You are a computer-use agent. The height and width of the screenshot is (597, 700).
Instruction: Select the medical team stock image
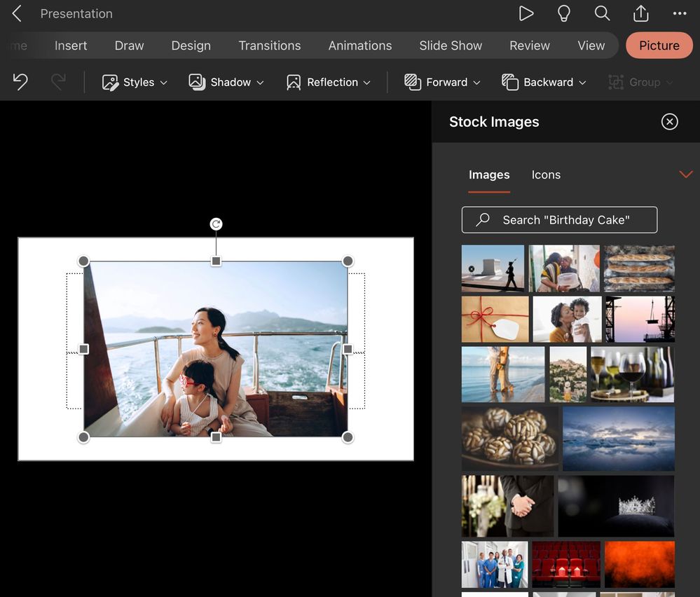495,564
